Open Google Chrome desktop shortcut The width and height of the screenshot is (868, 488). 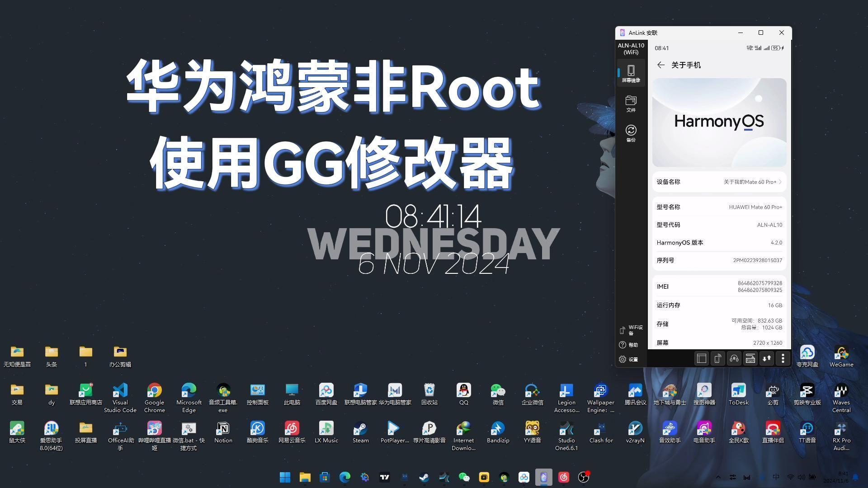pyautogui.click(x=154, y=398)
